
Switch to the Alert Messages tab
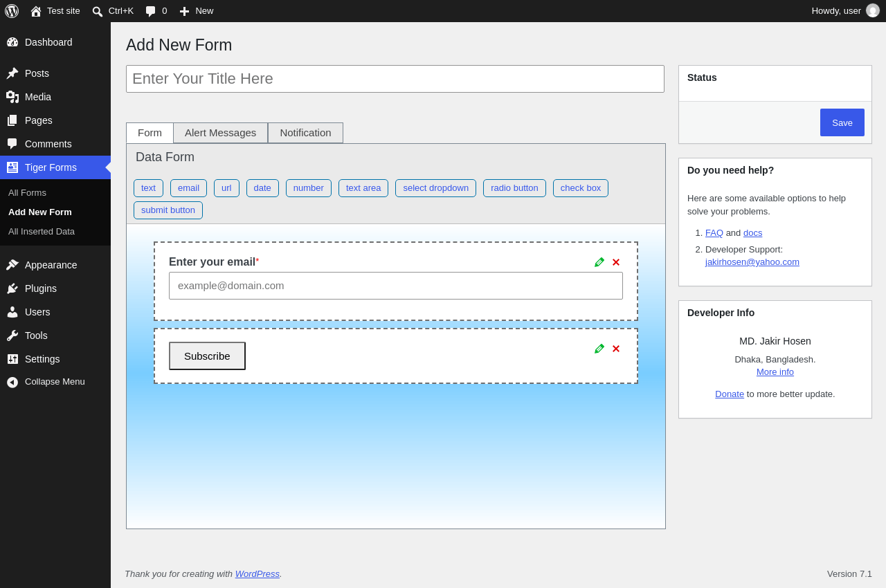220,133
